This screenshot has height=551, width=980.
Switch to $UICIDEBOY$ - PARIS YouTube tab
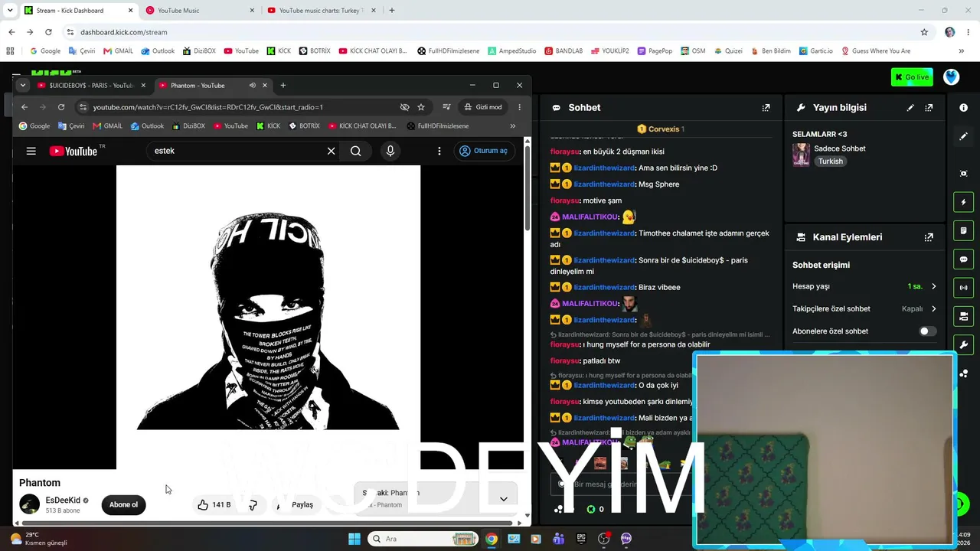91,85
